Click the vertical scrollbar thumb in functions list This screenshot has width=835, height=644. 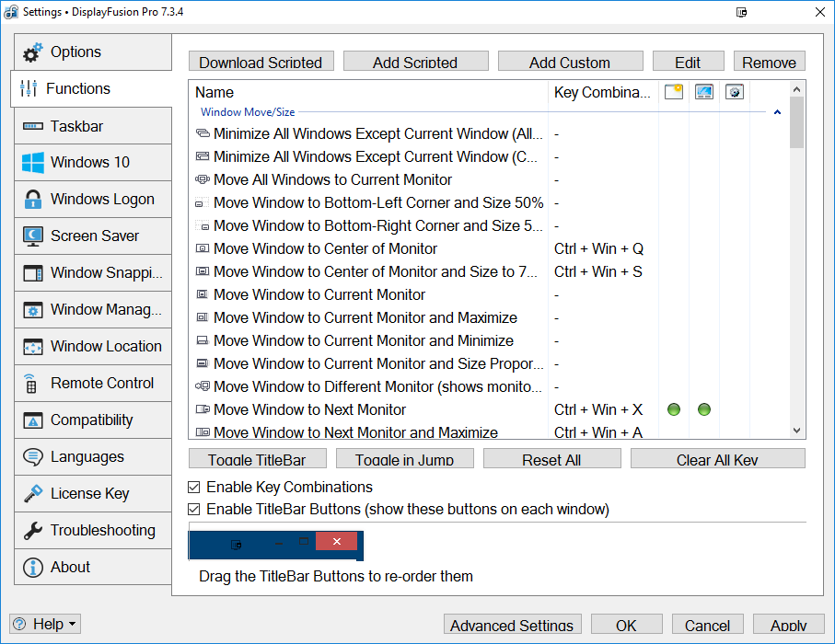[x=797, y=122]
